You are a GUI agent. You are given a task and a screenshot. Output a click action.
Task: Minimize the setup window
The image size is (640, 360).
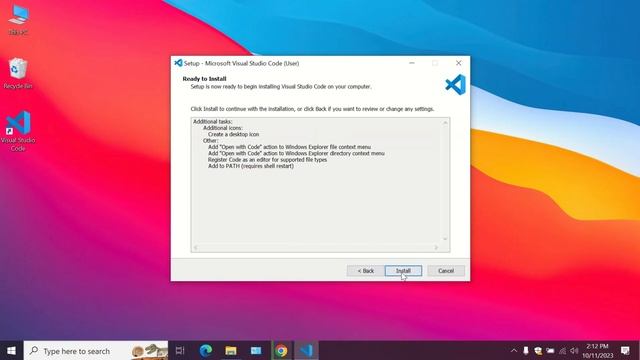coord(411,63)
